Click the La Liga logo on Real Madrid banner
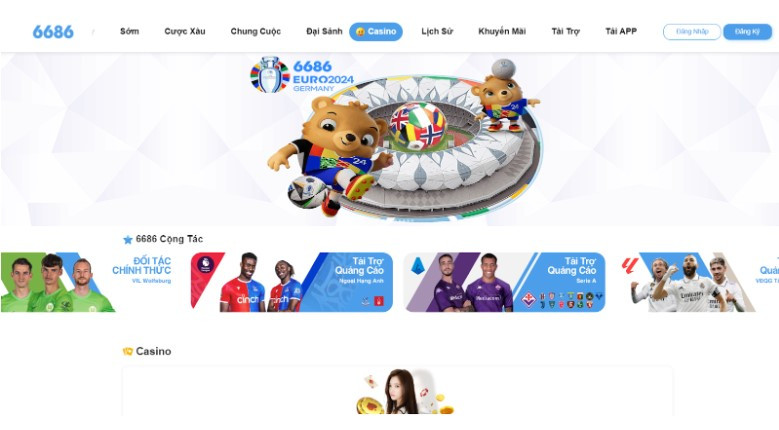This screenshot has height=430, width=779. [x=630, y=266]
